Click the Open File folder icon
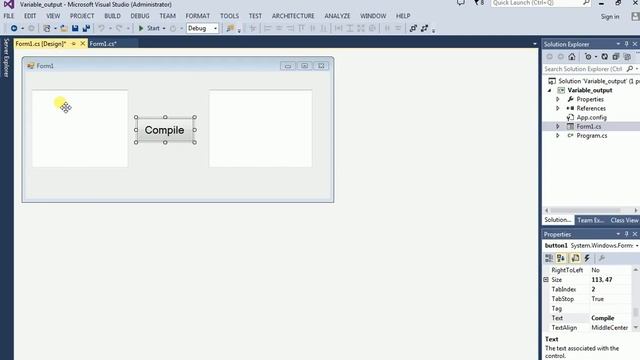The image size is (640, 360). click(x=64, y=28)
